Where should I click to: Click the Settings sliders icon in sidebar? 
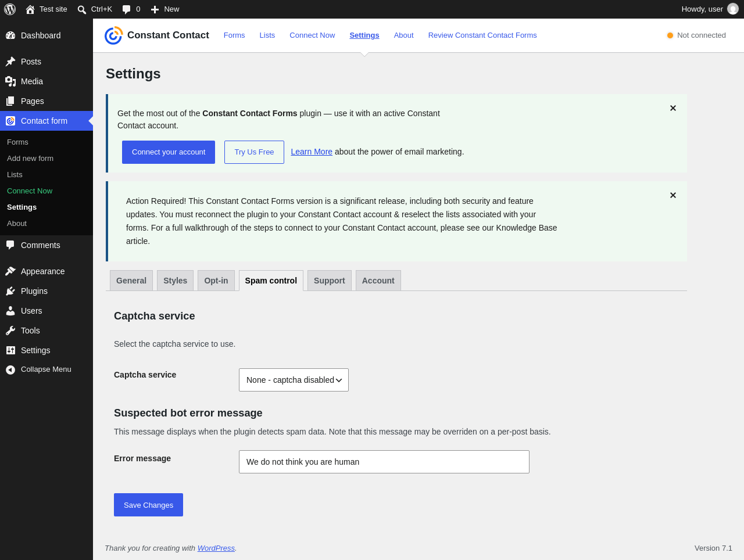10,350
